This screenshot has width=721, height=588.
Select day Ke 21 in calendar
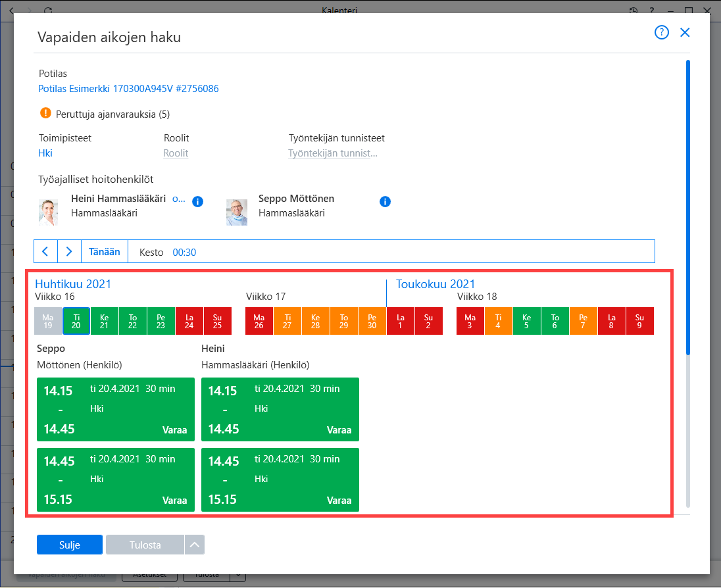(105, 321)
